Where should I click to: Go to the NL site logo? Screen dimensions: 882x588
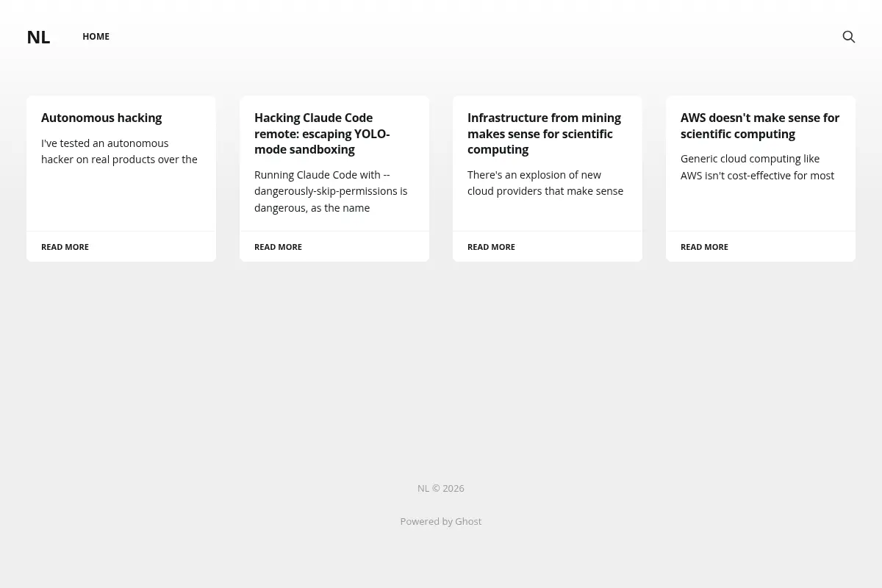coord(38,37)
